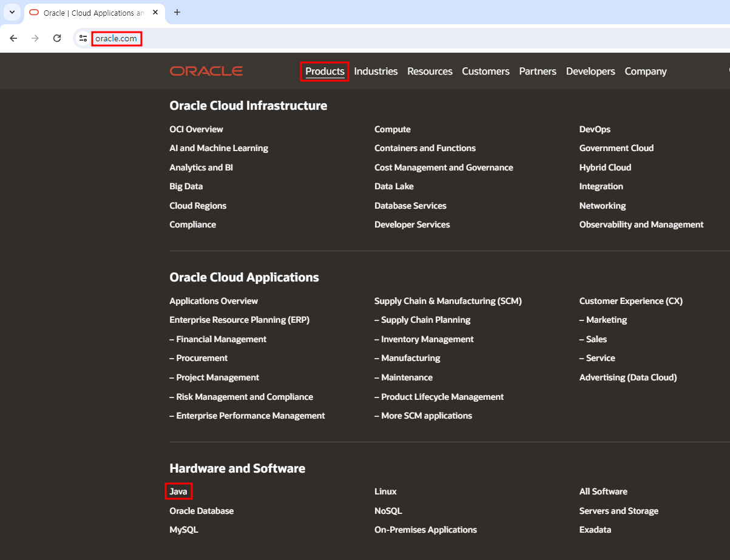Click Inventory Management

pyautogui.click(x=424, y=339)
